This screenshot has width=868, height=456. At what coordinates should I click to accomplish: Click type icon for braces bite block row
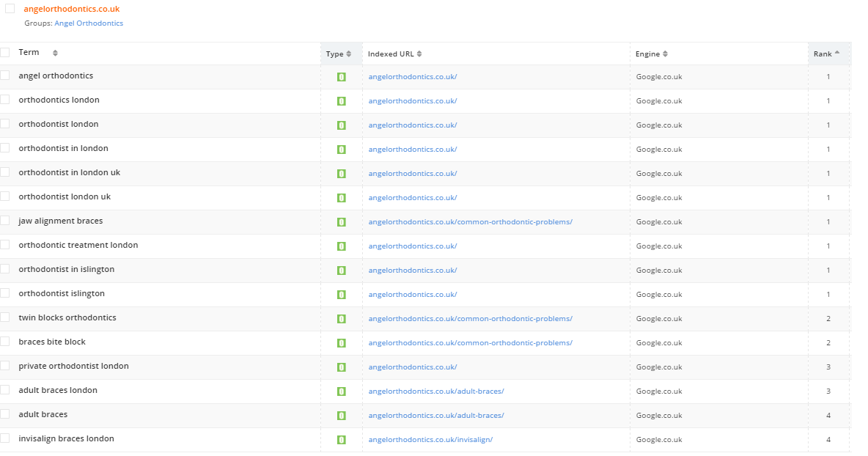pyautogui.click(x=341, y=343)
